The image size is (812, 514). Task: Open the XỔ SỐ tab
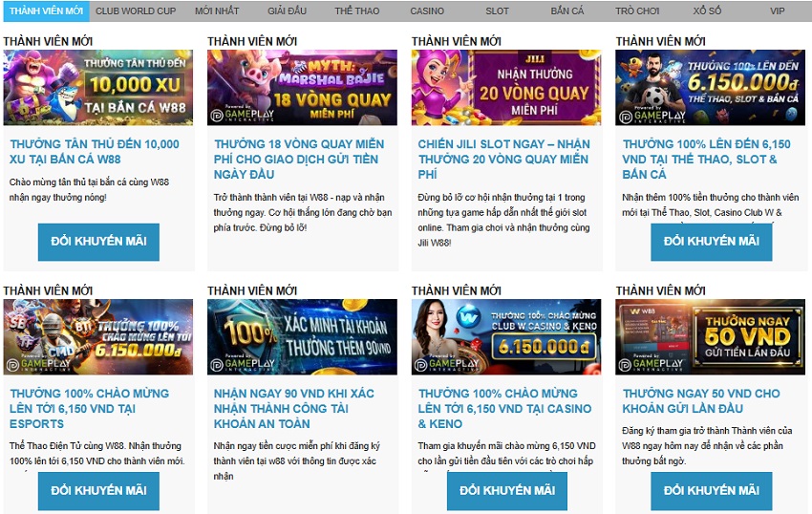click(x=707, y=11)
